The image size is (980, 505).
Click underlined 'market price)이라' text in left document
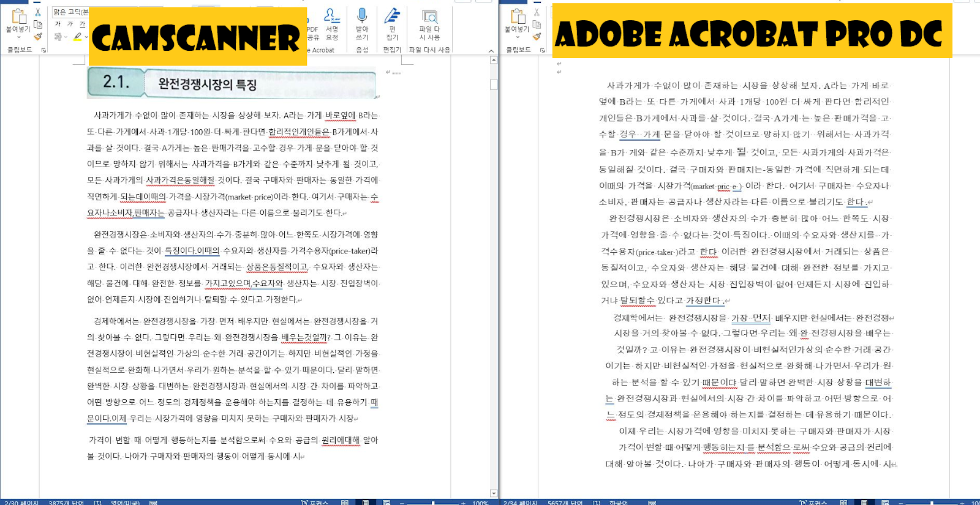click(258, 196)
